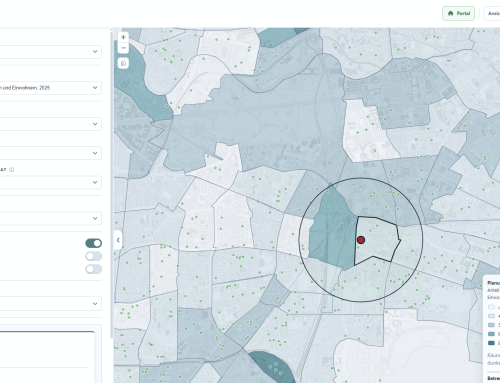This screenshot has height=383, width=500.
Task: Zoom out the map with minus button
Action: [123, 48]
